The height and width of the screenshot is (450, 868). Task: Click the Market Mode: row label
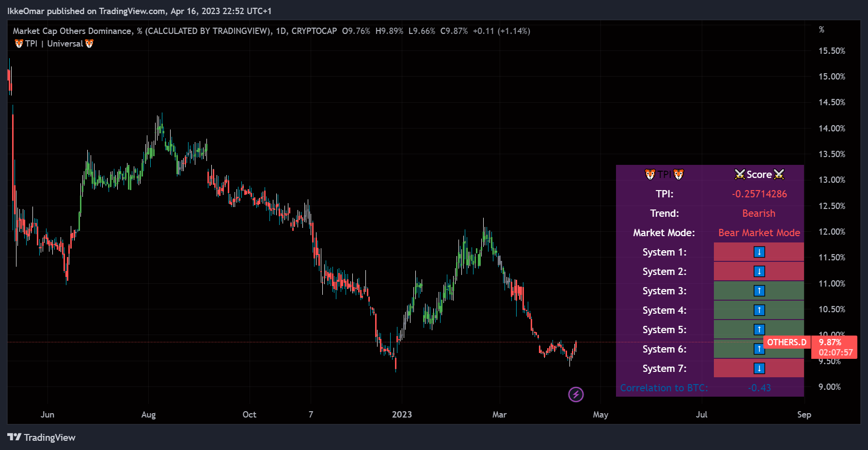coord(664,233)
